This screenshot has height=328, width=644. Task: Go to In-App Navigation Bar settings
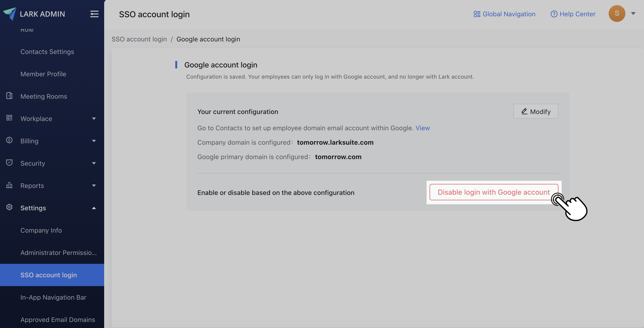tap(53, 297)
